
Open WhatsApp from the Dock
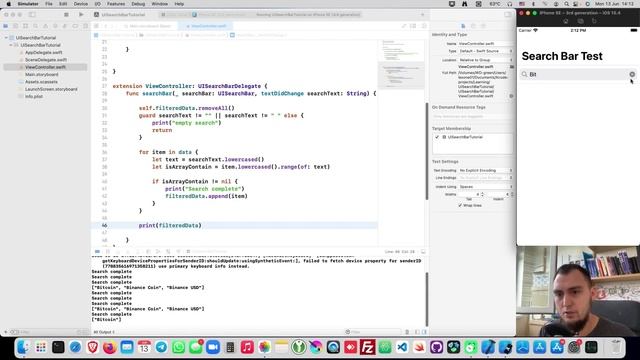pyautogui.click(x=178, y=347)
